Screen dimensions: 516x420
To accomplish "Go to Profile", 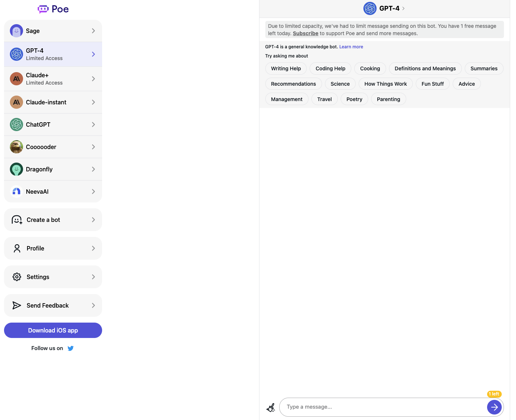I will click(x=53, y=248).
